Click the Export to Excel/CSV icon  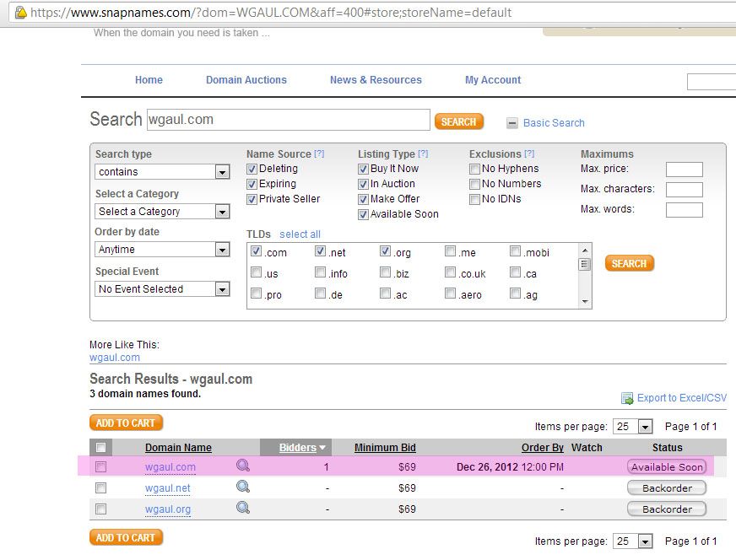coord(627,398)
